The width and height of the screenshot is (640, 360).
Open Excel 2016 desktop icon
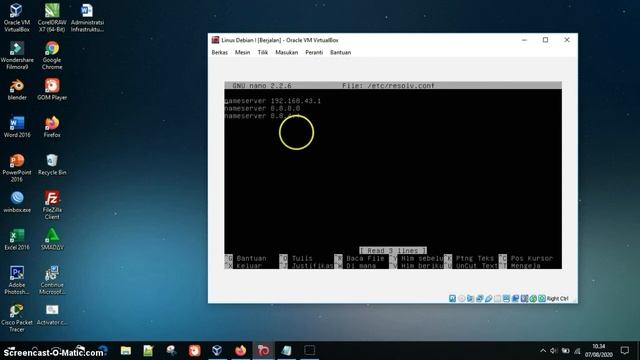[x=17, y=240]
